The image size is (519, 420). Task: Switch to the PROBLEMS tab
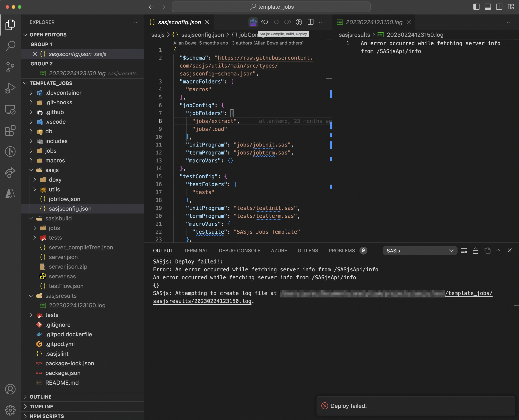[341, 251]
